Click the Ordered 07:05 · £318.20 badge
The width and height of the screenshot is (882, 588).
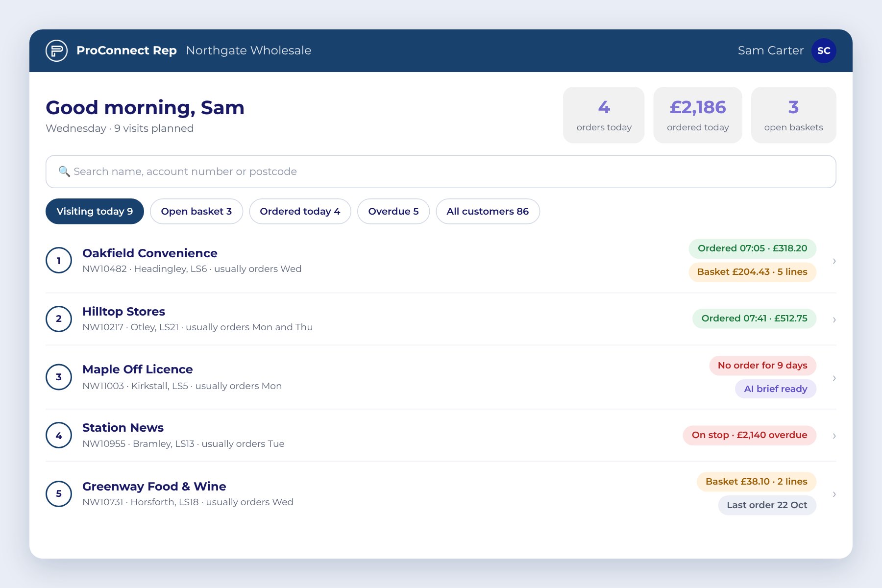coord(752,248)
